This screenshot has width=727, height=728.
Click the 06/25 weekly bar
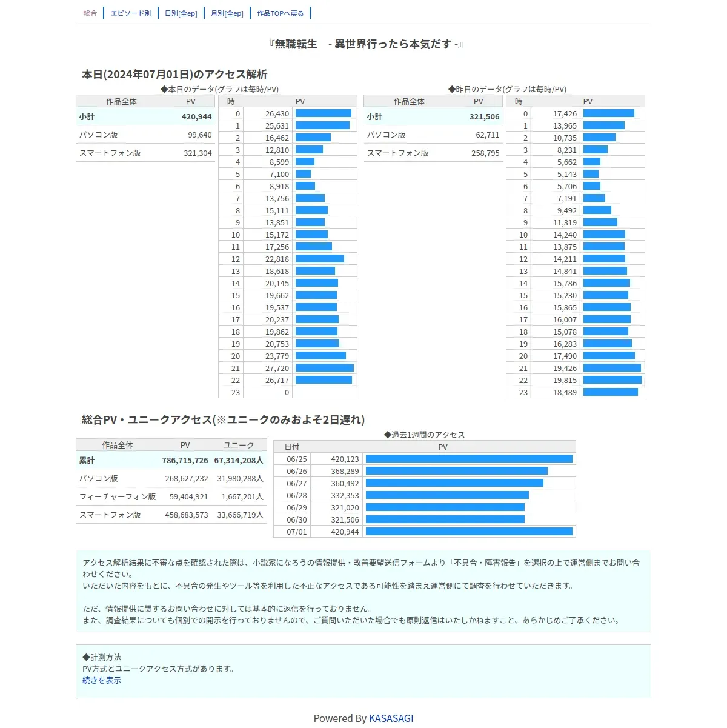(469, 459)
